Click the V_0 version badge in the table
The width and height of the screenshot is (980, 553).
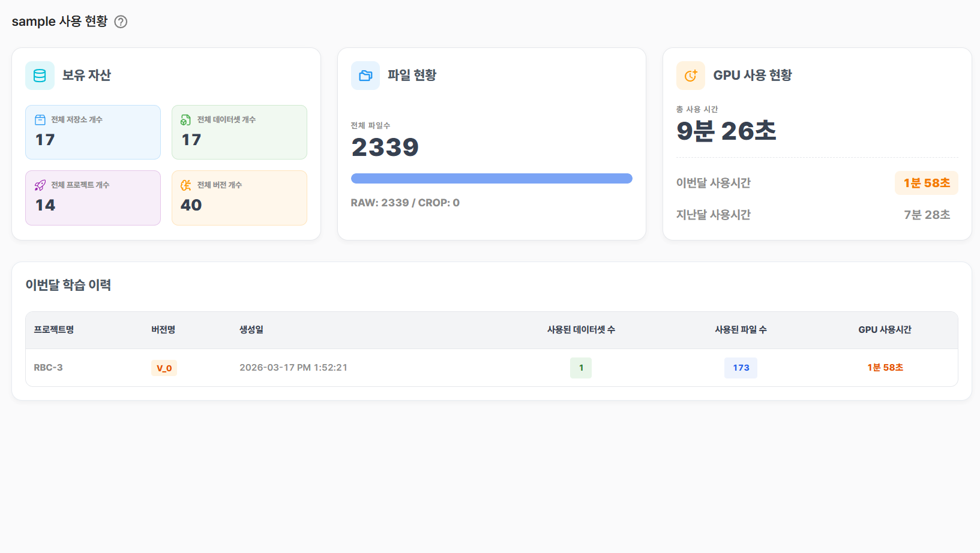tap(164, 368)
